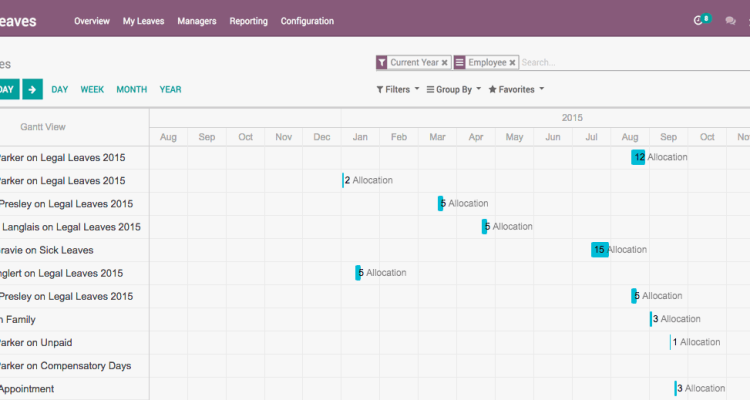The height and width of the screenshot is (400, 750).
Task: Expand the Filters dropdown
Action: click(x=397, y=89)
